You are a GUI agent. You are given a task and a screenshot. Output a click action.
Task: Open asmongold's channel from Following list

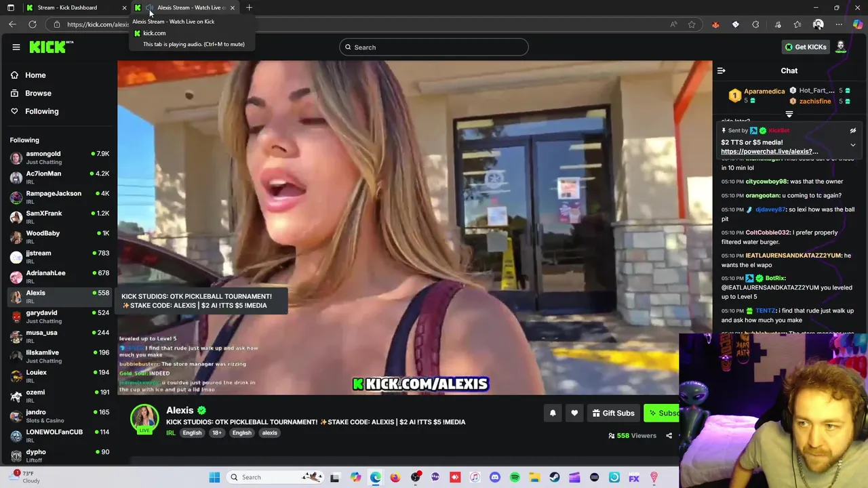tap(59, 158)
